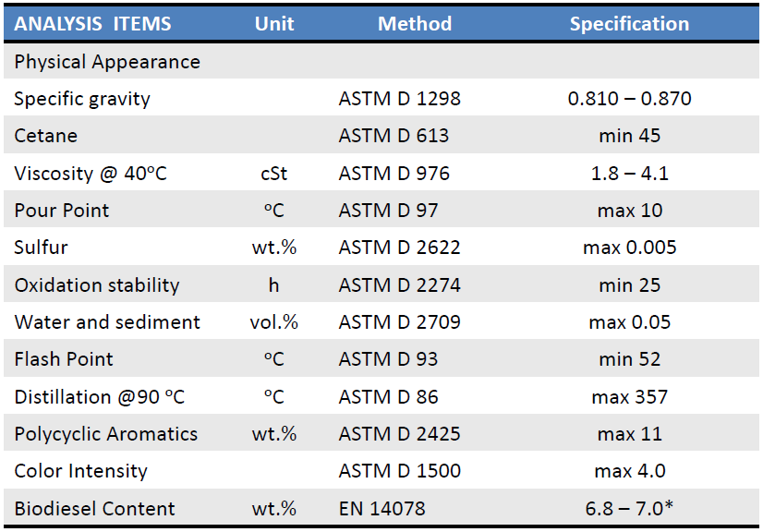Select the Specification column header

[x=629, y=24]
